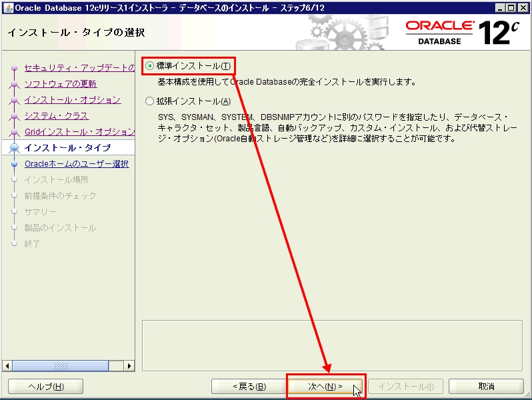Select the 拡張インストール radio button
Screen dimensions: 532x400
pos(149,101)
